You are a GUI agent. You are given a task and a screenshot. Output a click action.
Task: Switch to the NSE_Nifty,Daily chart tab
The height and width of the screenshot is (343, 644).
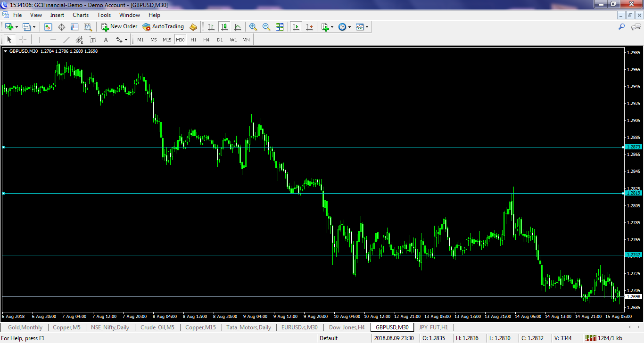[110, 327]
